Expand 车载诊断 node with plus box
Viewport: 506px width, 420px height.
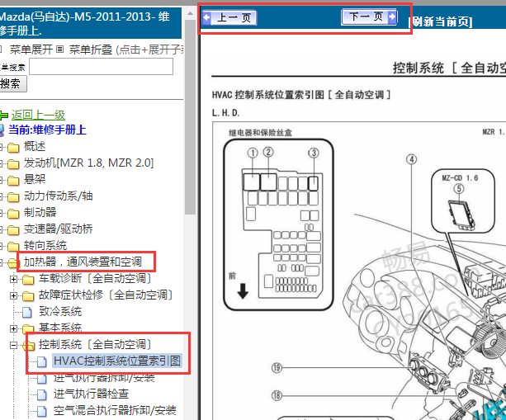[x=13, y=279]
